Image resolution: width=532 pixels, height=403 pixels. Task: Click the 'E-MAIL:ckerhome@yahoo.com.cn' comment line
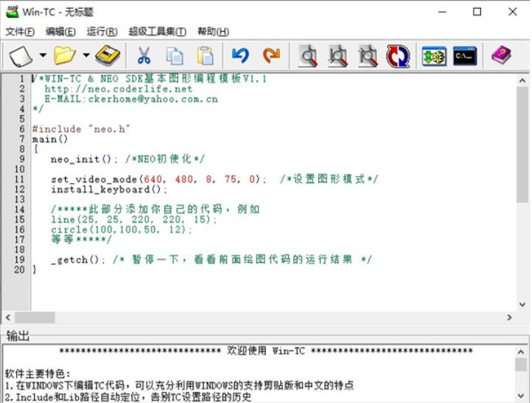point(131,100)
